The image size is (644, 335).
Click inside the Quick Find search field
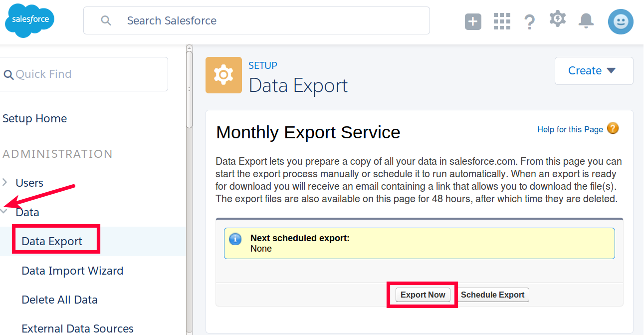click(x=84, y=74)
